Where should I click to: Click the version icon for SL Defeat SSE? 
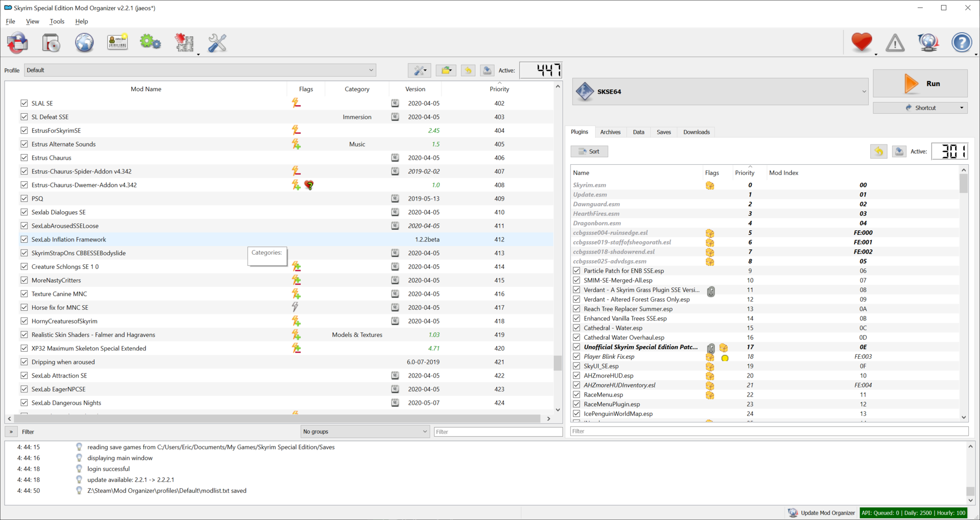coord(395,117)
